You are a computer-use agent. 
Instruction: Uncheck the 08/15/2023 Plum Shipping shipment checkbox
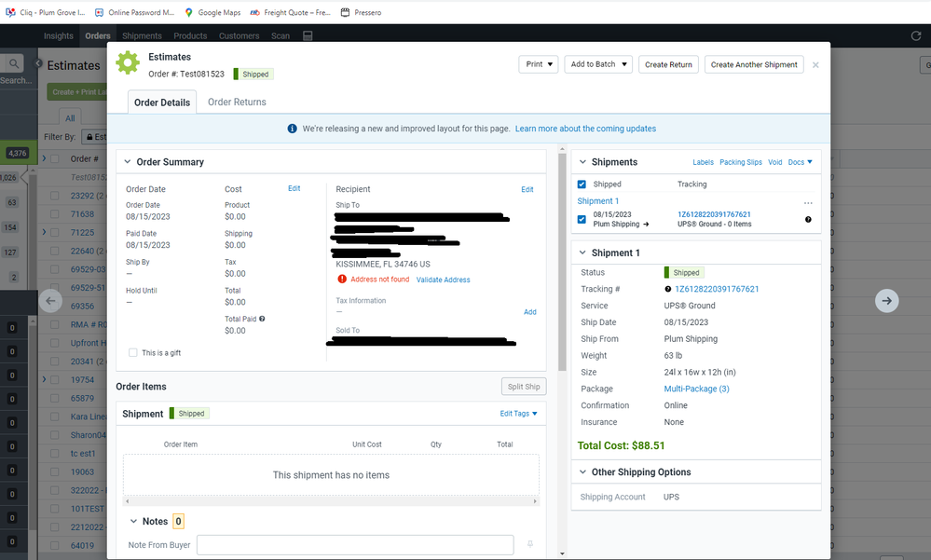point(582,220)
